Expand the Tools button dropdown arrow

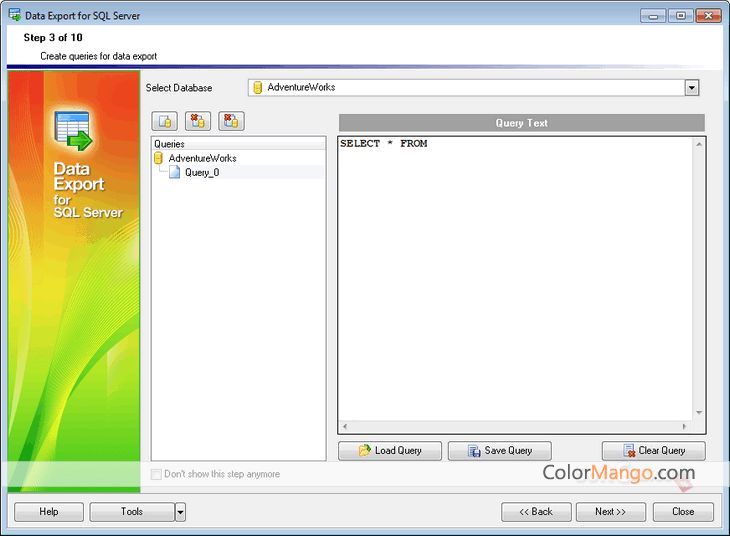click(x=180, y=512)
